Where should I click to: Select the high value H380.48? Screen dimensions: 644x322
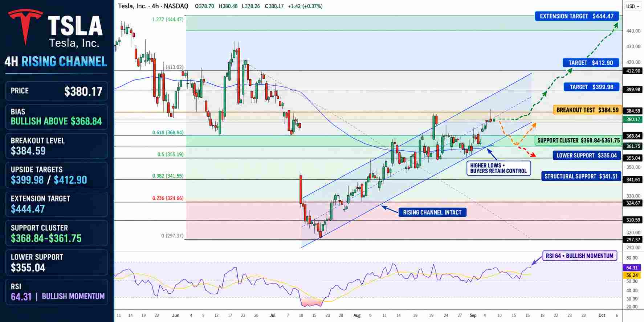point(228,6)
